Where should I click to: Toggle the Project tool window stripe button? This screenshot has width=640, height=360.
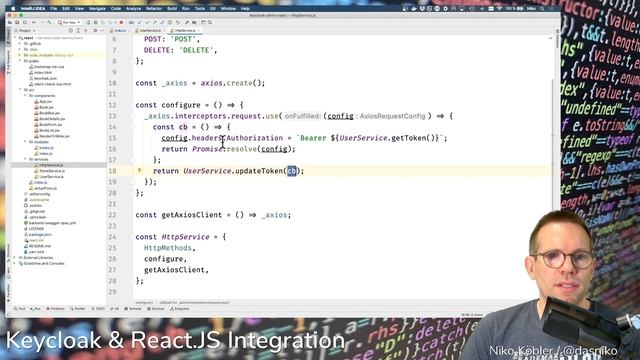(x=9, y=36)
